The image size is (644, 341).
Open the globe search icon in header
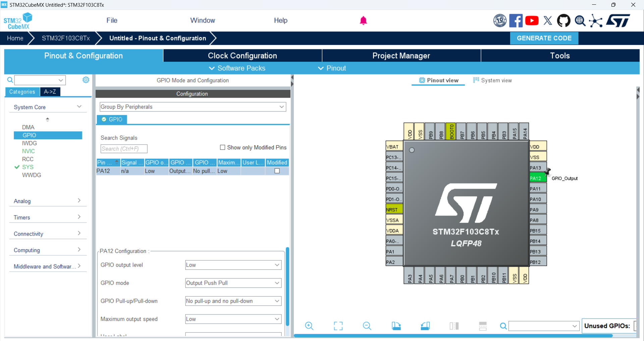point(580,21)
